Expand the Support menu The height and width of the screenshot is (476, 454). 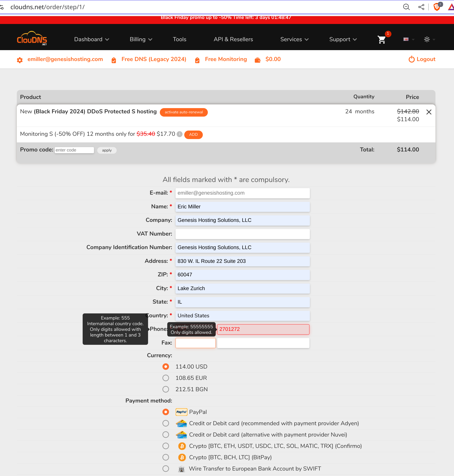tap(343, 39)
